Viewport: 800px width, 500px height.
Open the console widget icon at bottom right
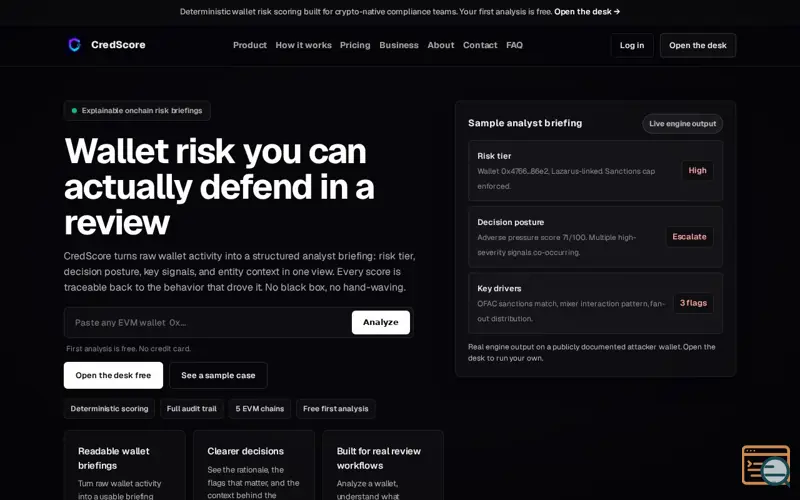tap(766, 465)
